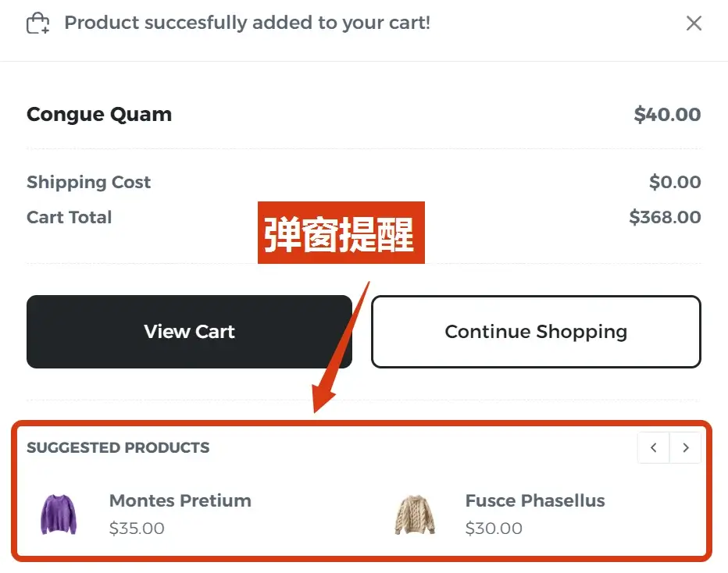
Task: Show next suggested products
Action: (686, 448)
